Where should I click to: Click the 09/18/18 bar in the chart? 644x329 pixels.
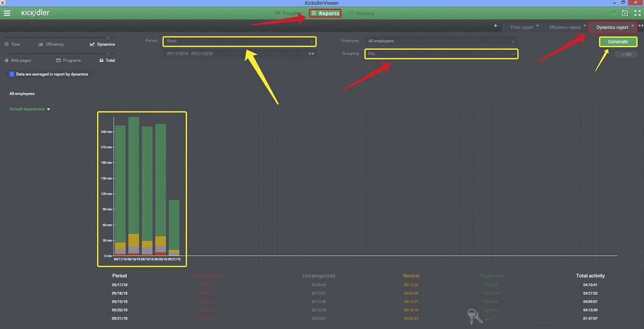pyautogui.click(x=134, y=186)
